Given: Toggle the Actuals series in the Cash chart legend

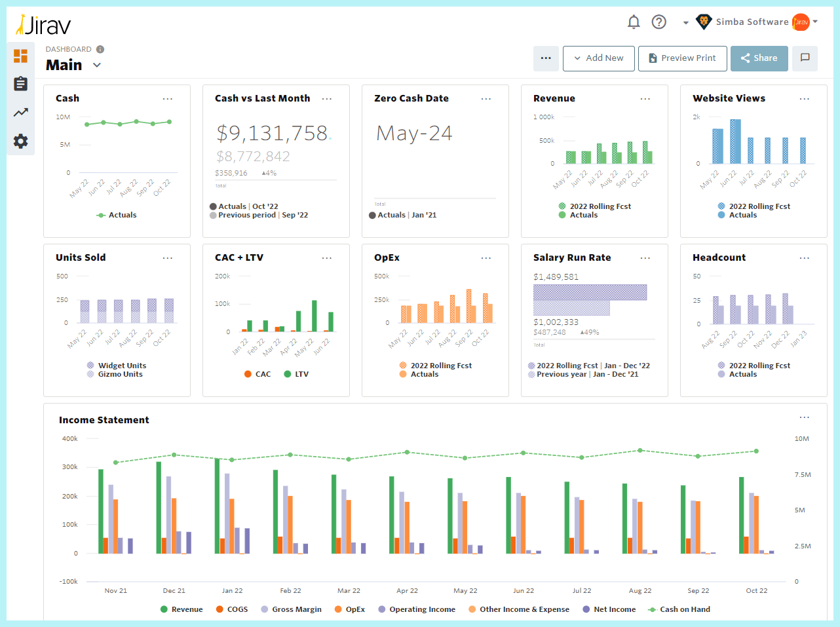Looking at the screenshot, I should [x=117, y=214].
